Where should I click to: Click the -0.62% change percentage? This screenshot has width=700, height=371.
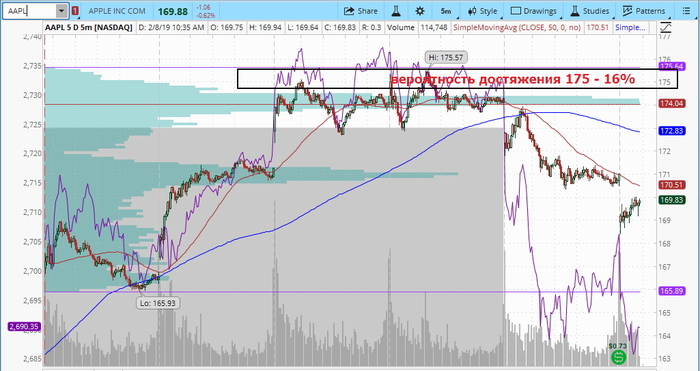coord(207,15)
